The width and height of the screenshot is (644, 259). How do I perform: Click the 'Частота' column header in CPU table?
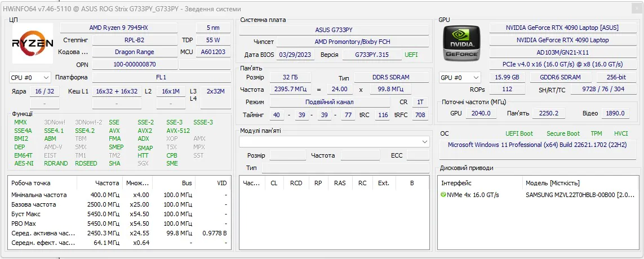click(100, 183)
